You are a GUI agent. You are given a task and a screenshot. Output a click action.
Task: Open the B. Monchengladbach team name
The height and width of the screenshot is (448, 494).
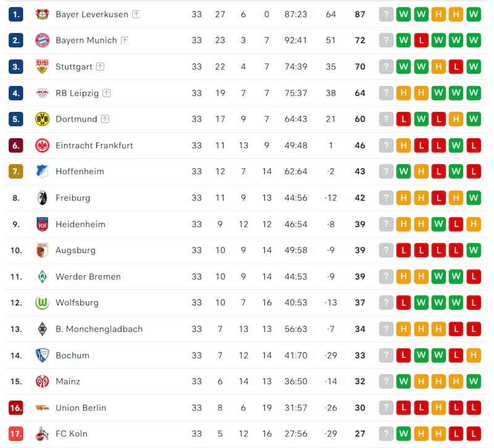[99, 329]
